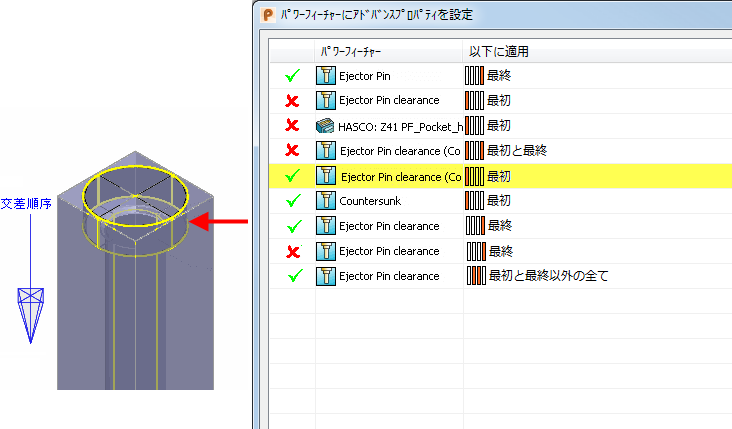This screenshot has width=732, height=429.
Task: Toggle the green check in the 最初と最終以外の全て row
Action: [295, 276]
